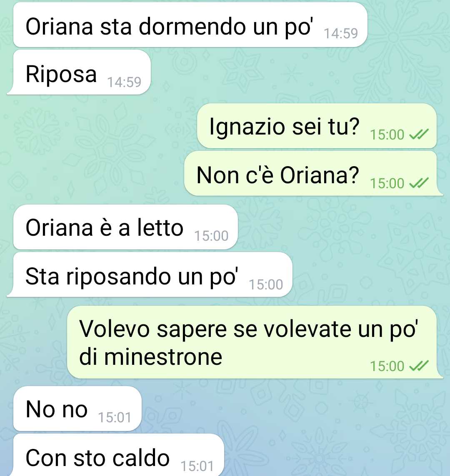450x476 pixels.
Task: Tap the 14:59 time beside "Oriana sta dormendo"
Action: (341, 33)
